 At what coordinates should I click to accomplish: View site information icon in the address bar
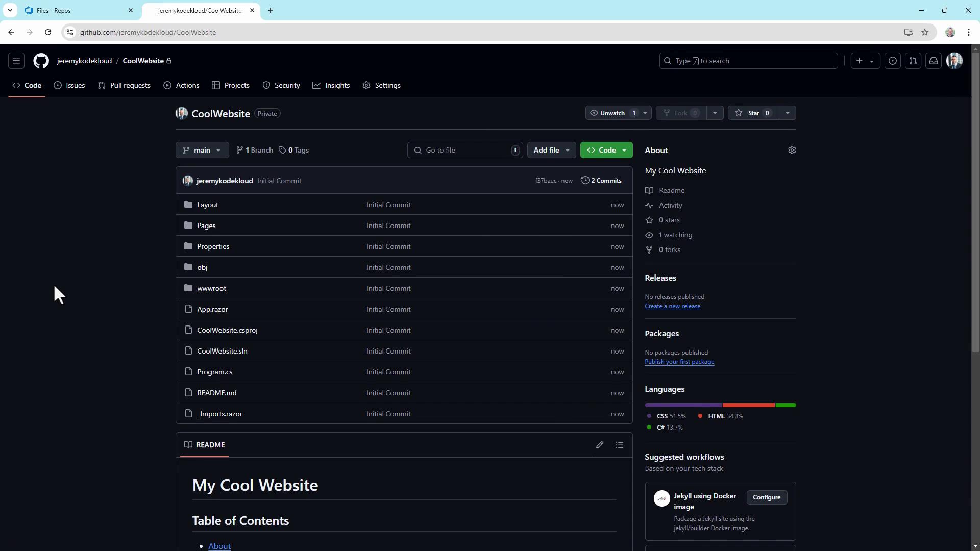tap(70, 32)
